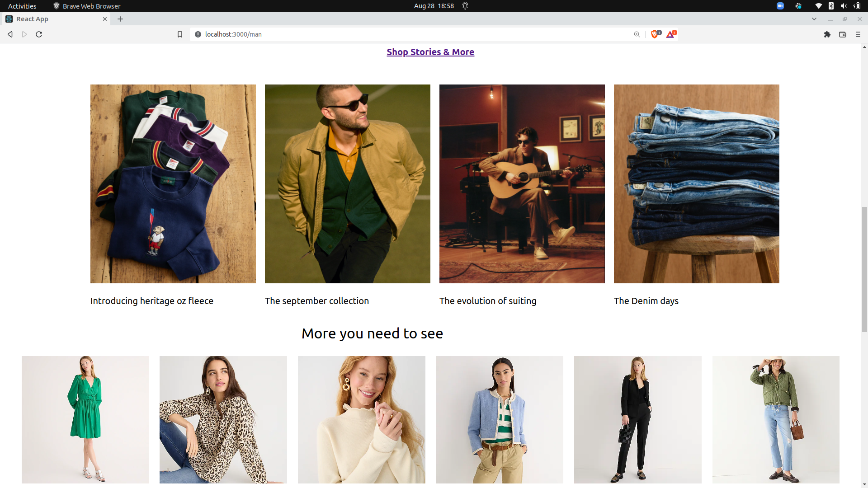This screenshot has width=868, height=488.
Task: Toggle Bluetooth from the system tray
Action: [x=831, y=6]
